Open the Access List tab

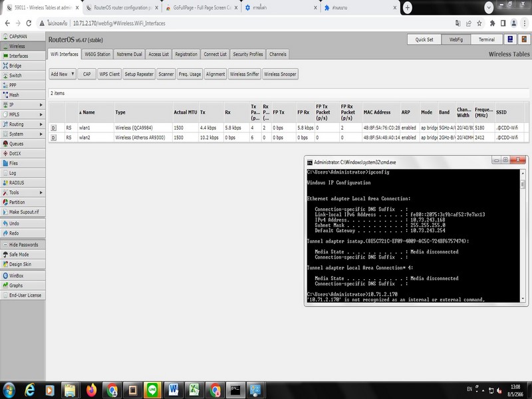(158, 55)
